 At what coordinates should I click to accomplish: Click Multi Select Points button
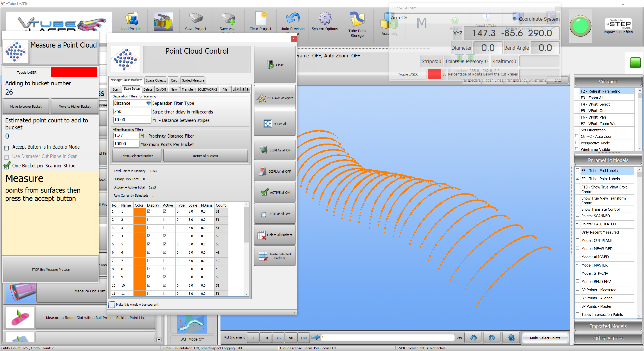click(x=545, y=338)
